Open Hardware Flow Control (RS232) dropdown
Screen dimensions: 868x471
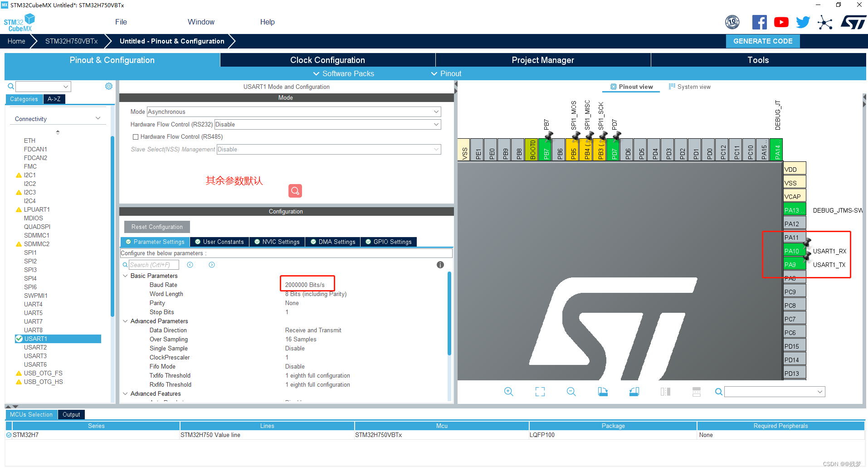point(327,125)
